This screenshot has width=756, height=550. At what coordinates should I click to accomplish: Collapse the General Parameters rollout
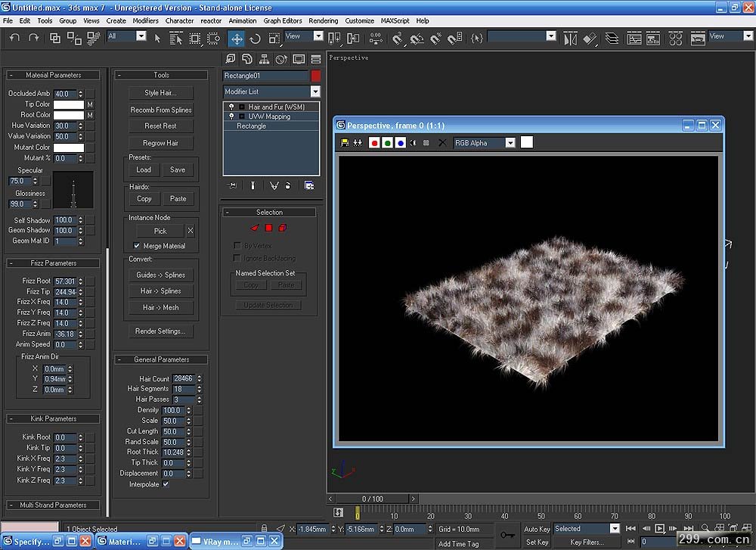pos(161,359)
